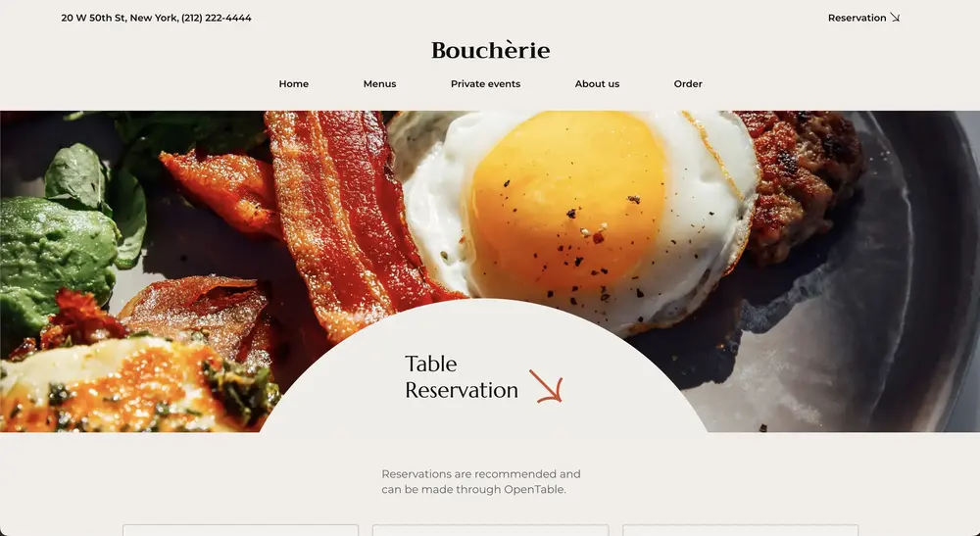
Task: Click the red arrow next to Table Reservation
Action: point(546,385)
